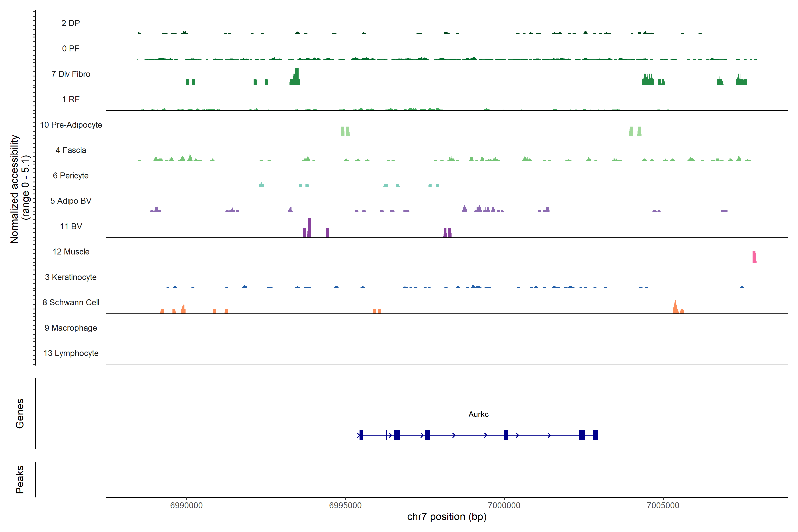Click the 7000000 x-axis tick label
Screen dimensions: 798x532
(504, 505)
